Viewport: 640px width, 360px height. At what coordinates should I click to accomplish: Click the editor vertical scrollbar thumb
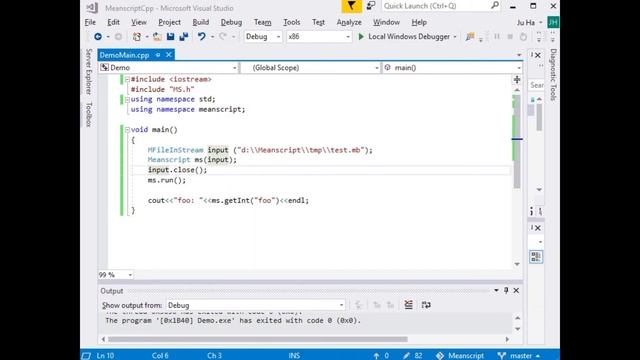tap(517, 141)
